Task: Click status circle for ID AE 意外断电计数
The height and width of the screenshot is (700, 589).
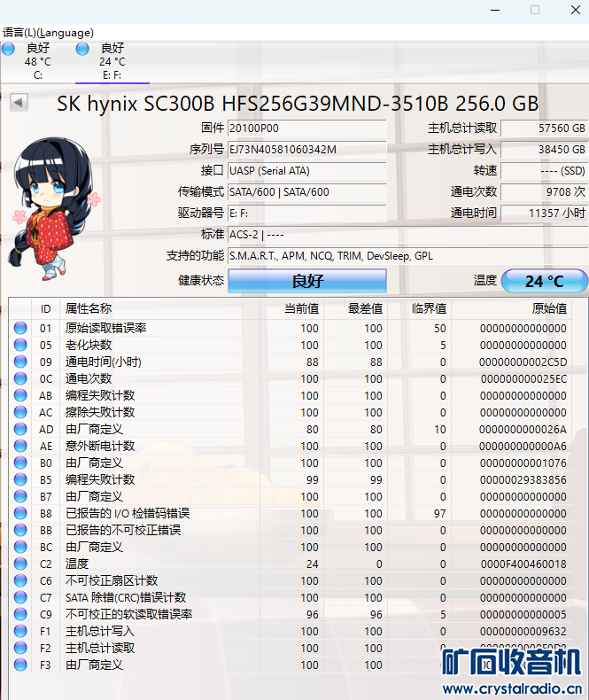Action: [20, 446]
